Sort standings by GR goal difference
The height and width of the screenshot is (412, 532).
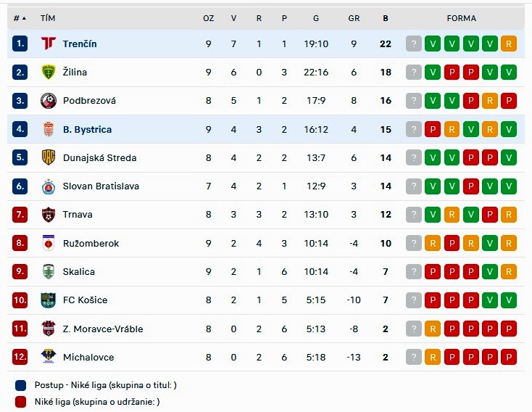pos(354,18)
